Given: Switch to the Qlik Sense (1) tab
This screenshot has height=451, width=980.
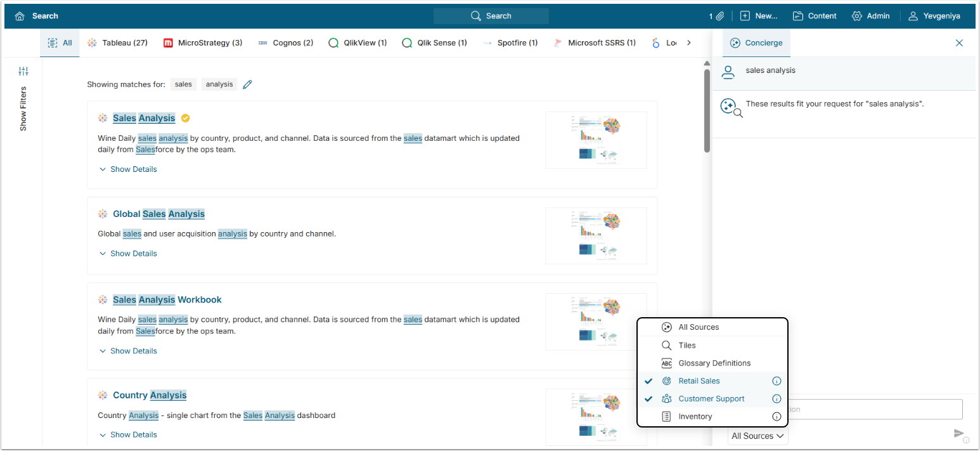Looking at the screenshot, I should point(434,43).
